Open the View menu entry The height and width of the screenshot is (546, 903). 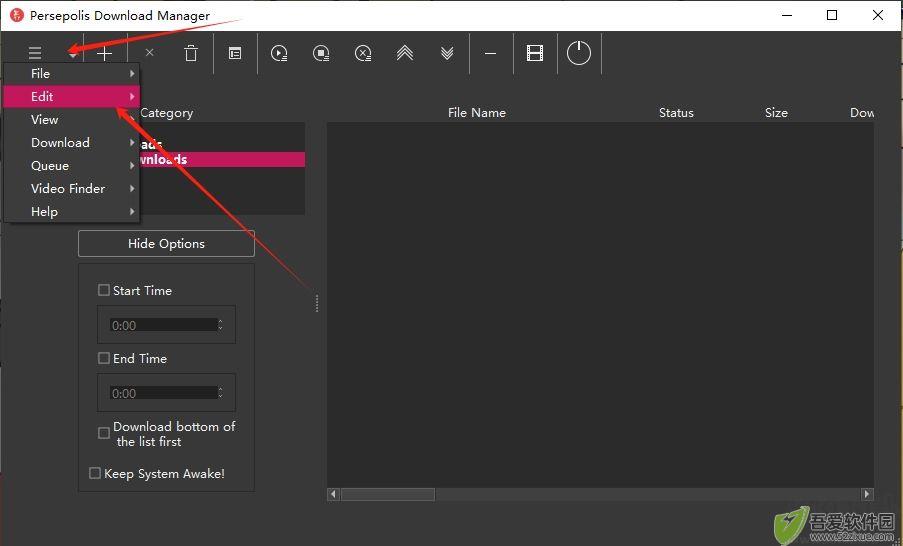pos(71,119)
